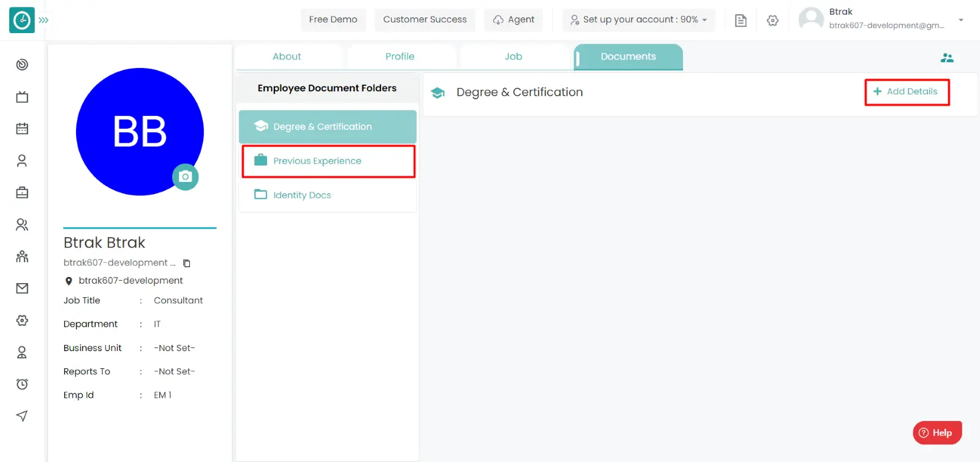Open the briefcase icon in sidebar

coord(22,192)
